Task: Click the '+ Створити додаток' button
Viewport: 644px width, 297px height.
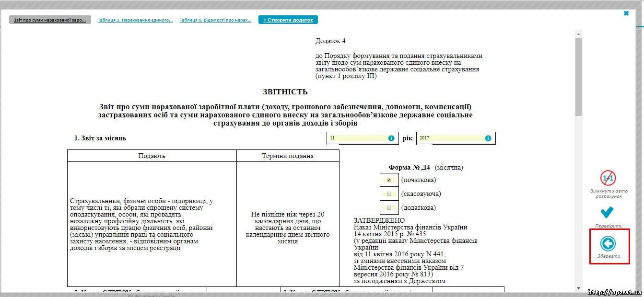Action: [288, 20]
